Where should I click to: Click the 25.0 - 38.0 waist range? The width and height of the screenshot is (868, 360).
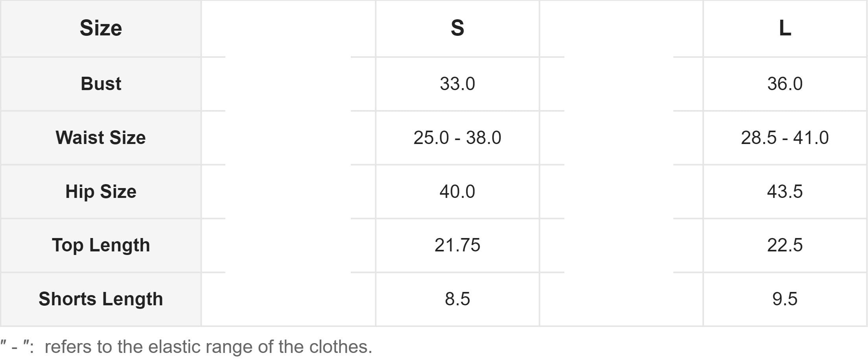[x=457, y=138]
